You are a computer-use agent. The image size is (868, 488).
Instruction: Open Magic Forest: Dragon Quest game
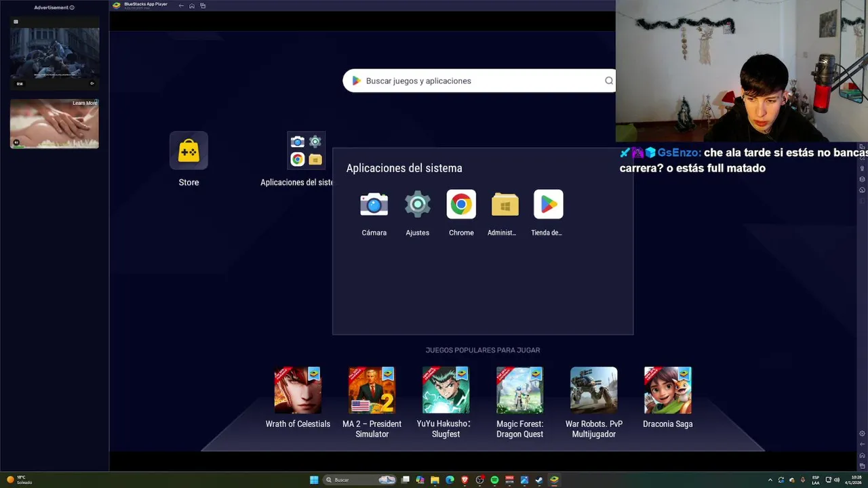(x=519, y=390)
